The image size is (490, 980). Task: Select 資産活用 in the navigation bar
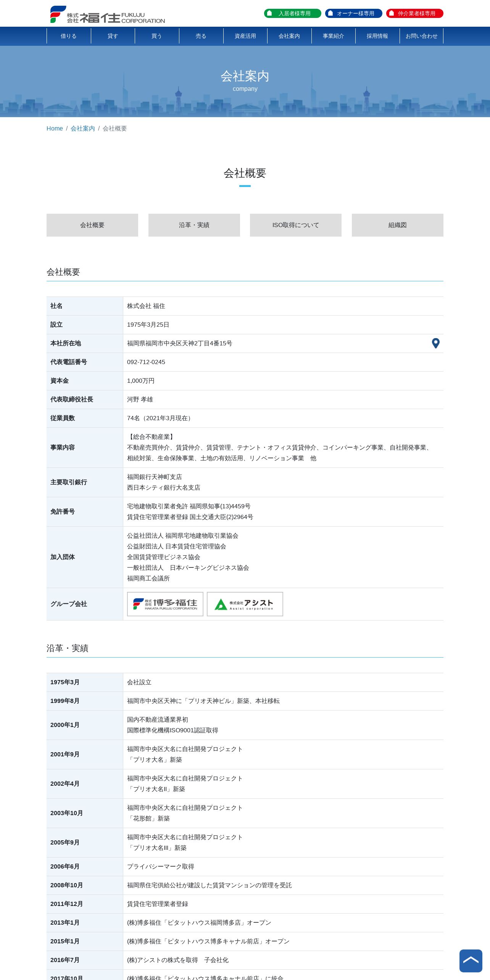[x=245, y=36]
